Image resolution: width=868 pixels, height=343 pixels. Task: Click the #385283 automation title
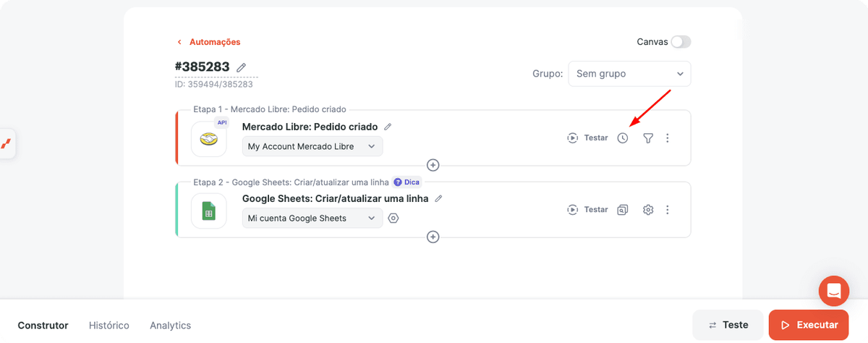click(203, 67)
